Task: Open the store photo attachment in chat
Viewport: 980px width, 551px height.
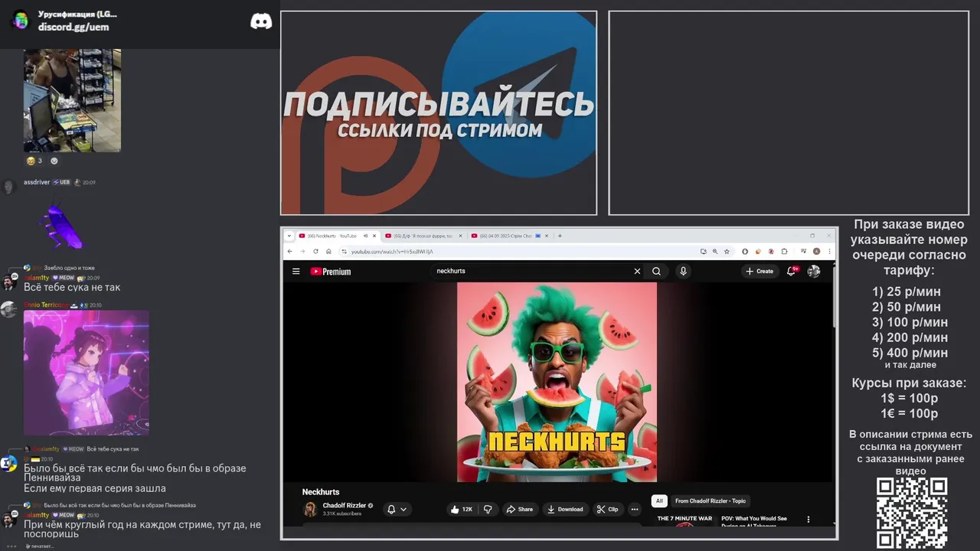Action: tap(72, 100)
